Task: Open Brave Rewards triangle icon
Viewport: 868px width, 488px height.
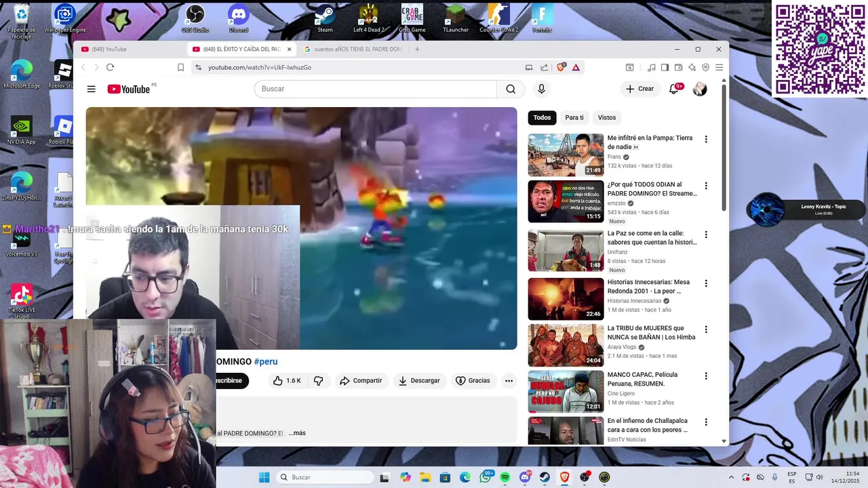Action: coord(576,67)
